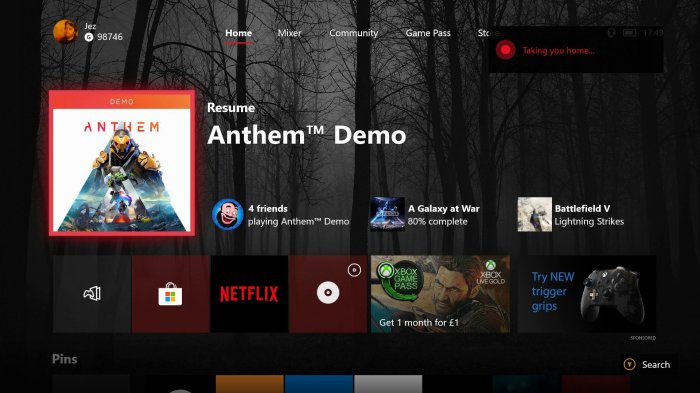
Task: Click Get 1 month for £1 text
Action: pyautogui.click(x=419, y=322)
